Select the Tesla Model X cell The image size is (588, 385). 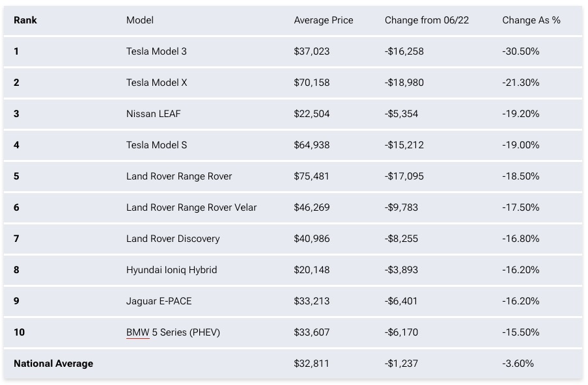pyautogui.click(x=156, y=83)
